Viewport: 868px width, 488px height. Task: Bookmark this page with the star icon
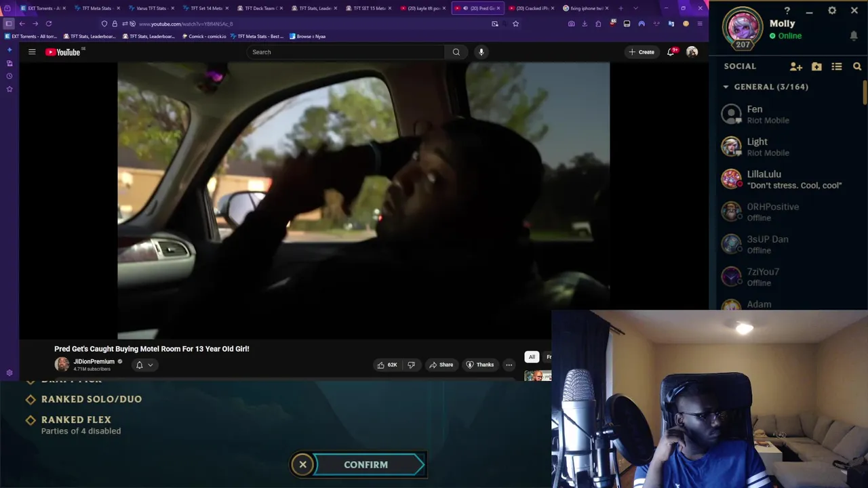pos(515,24)
